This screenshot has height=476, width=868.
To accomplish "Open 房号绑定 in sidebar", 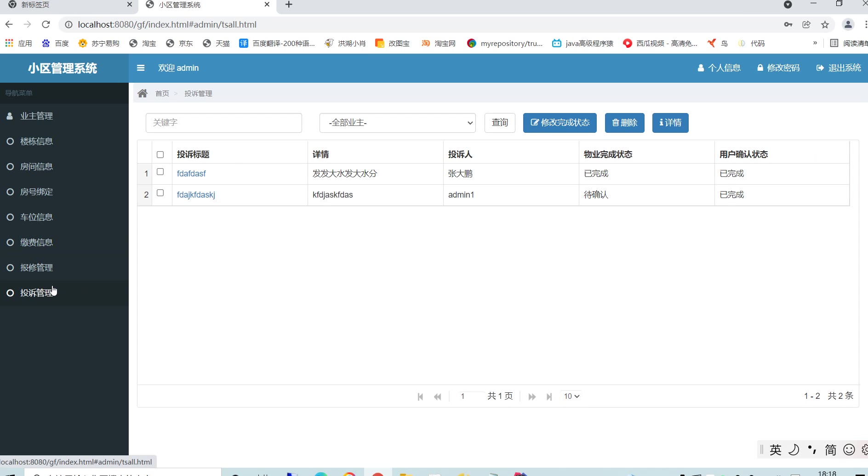I will pos(64,192).
